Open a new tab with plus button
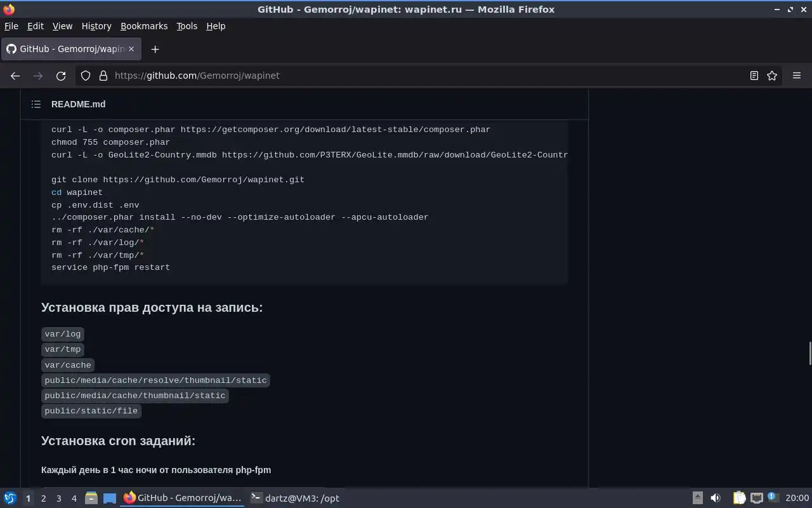This screenshot has width=812, height=508. [x=155, y=49]
